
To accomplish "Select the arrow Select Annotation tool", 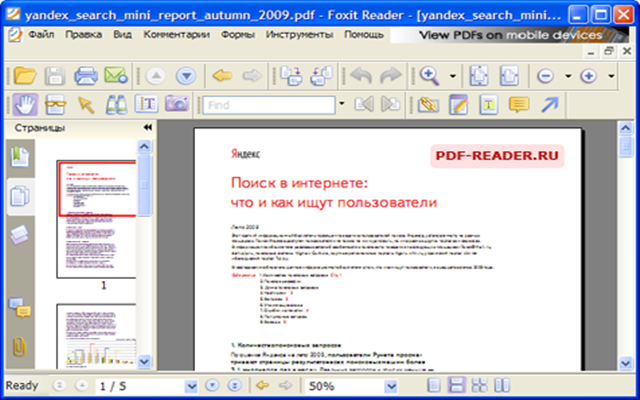I will tap(86, 105).
